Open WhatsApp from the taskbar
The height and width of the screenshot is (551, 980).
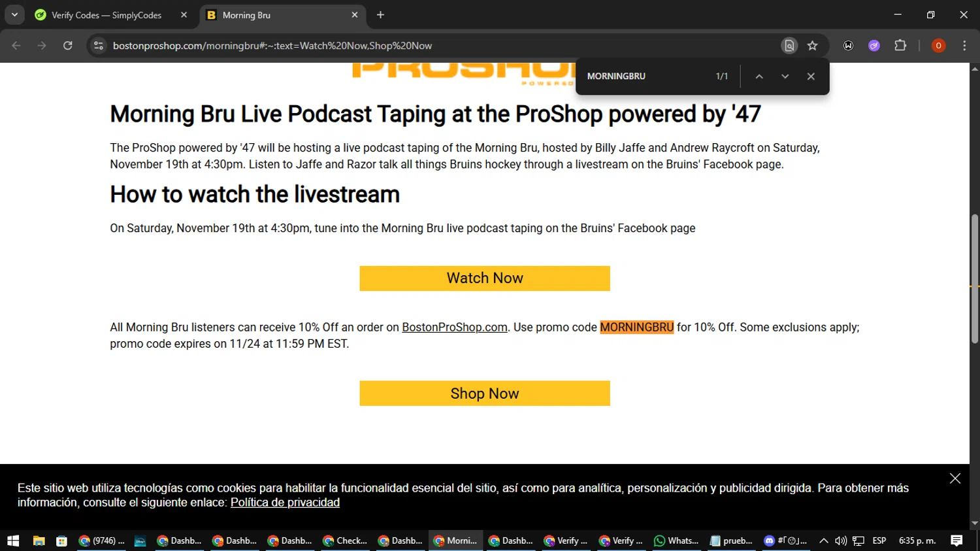(676, 541)
